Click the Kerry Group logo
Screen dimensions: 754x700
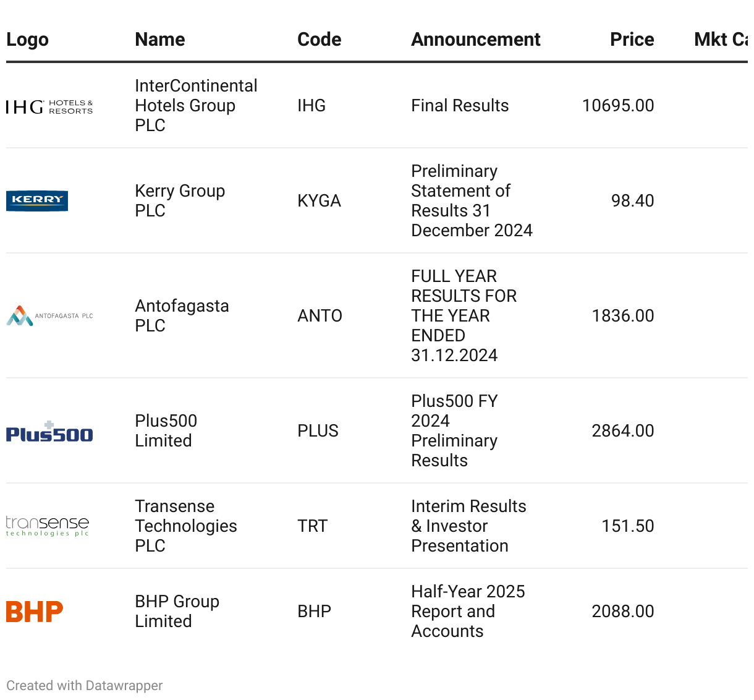(x=37, y=200)
